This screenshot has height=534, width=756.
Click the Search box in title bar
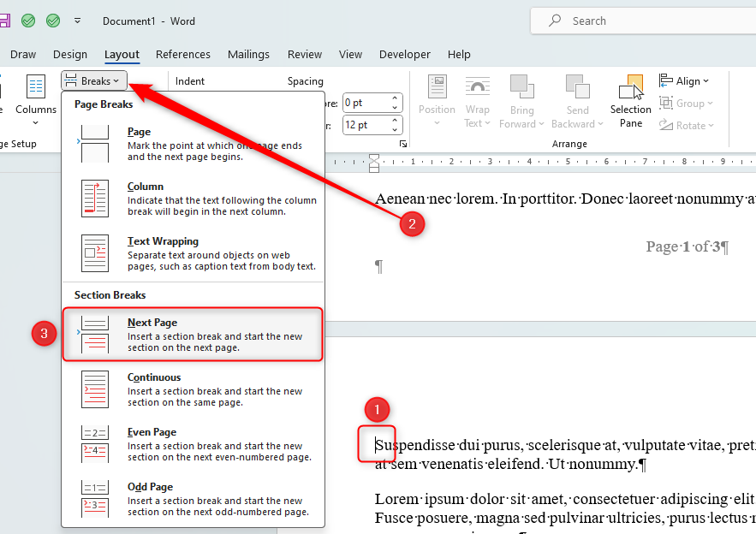643,21
